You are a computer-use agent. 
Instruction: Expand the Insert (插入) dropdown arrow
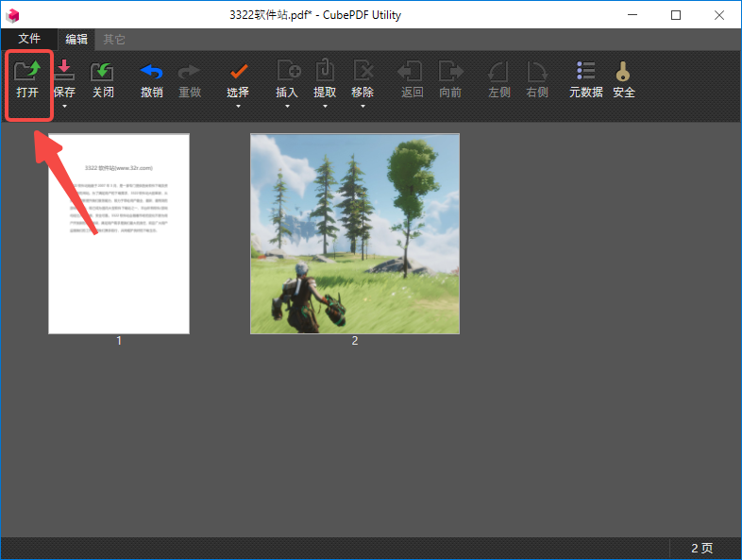[287, 107]
